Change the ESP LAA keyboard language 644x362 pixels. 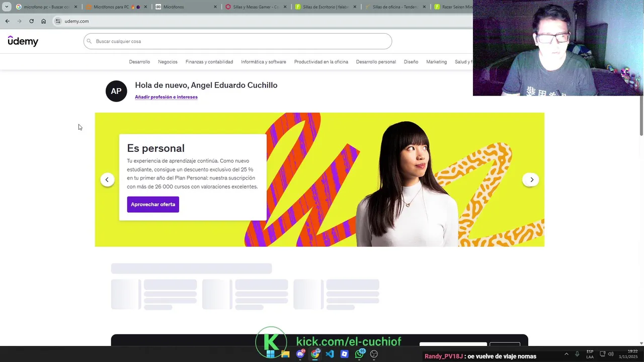590,354
